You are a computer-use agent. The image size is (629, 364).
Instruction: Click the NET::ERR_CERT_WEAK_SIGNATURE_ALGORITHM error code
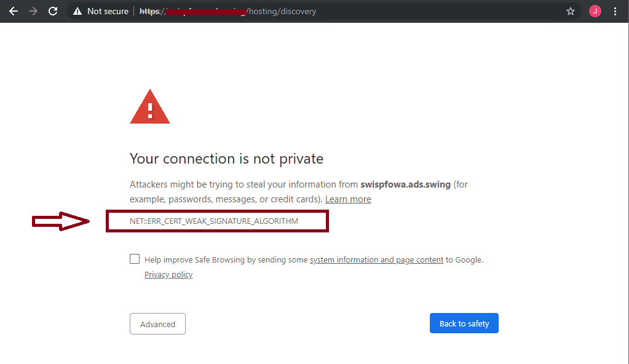click(x=214, y=221)
